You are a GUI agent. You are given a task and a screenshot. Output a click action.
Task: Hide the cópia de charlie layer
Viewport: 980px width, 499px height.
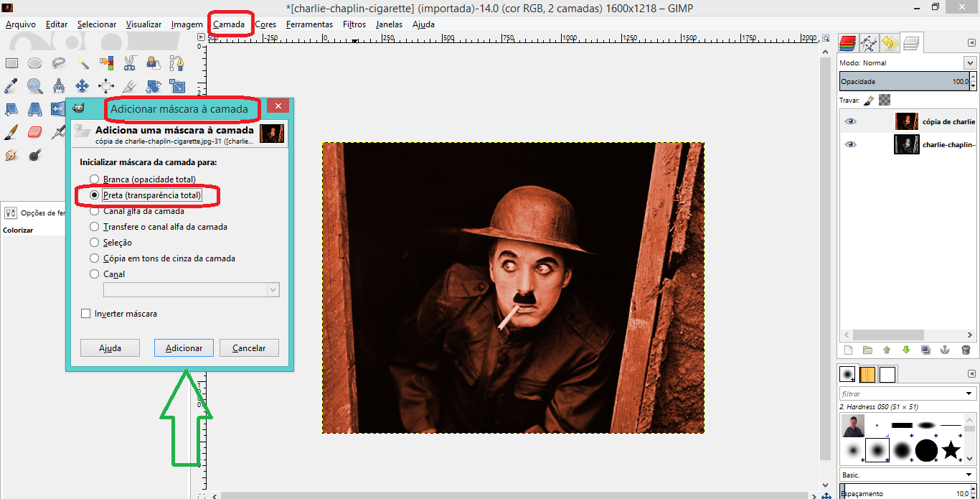[x=850, y=121]
